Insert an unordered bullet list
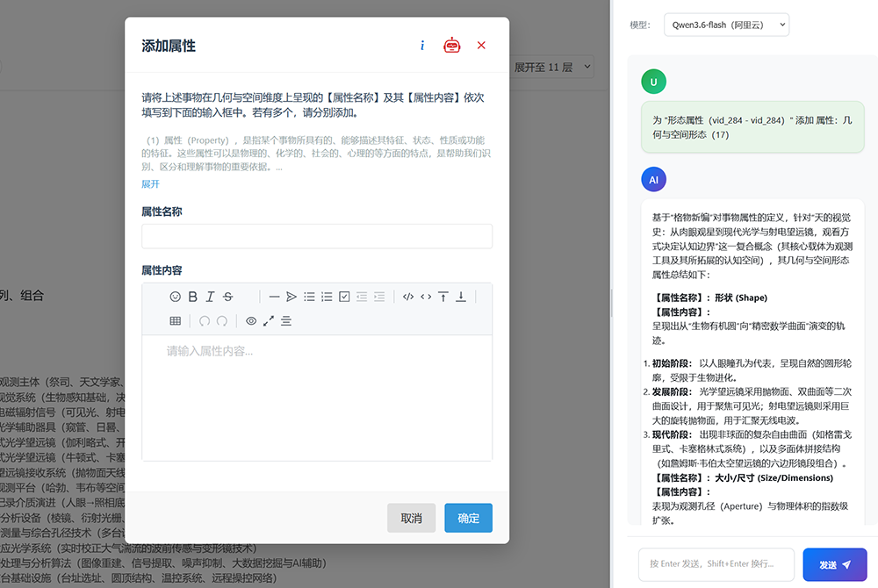 [x=309, y=297]
